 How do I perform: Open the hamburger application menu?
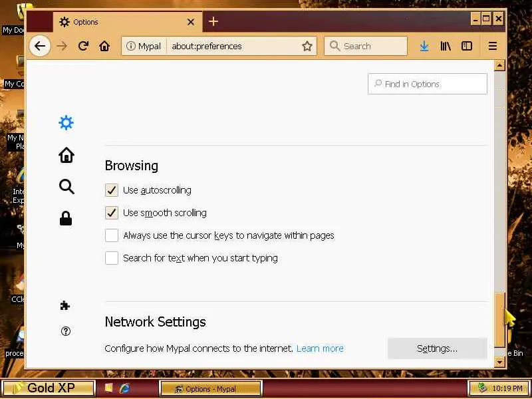[x=493, y=46]
